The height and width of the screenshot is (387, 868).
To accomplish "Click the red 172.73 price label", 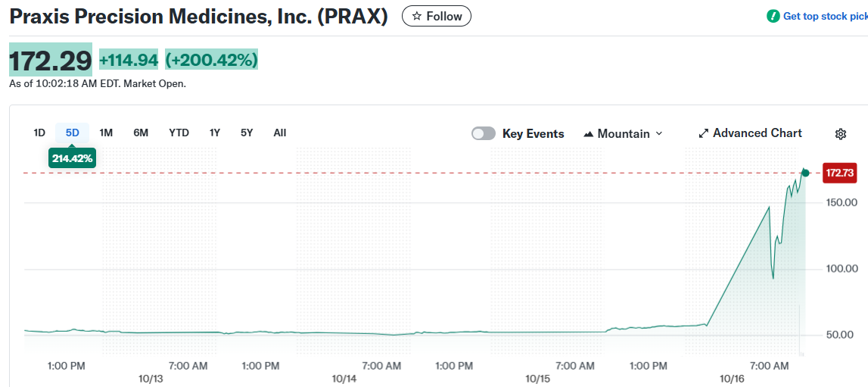I will point(839,173).
